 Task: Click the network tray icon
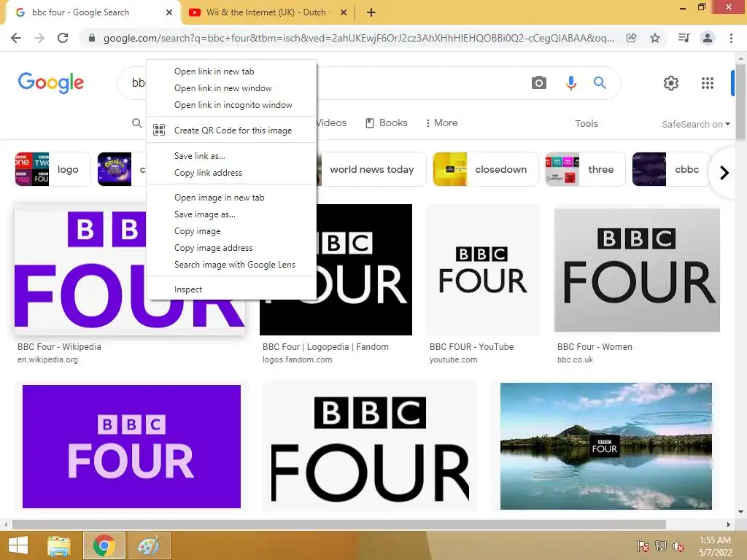tap(661, 545)
